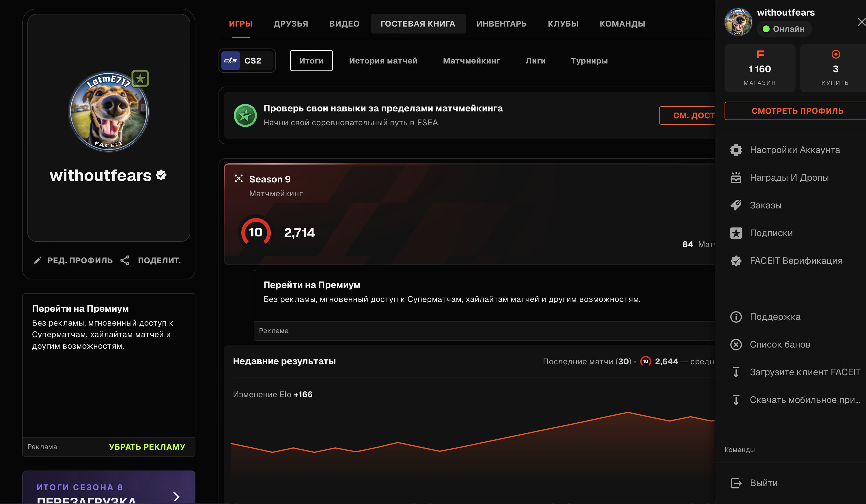Open the 1 160 МАГАЗИН tile

click(759, 68)
